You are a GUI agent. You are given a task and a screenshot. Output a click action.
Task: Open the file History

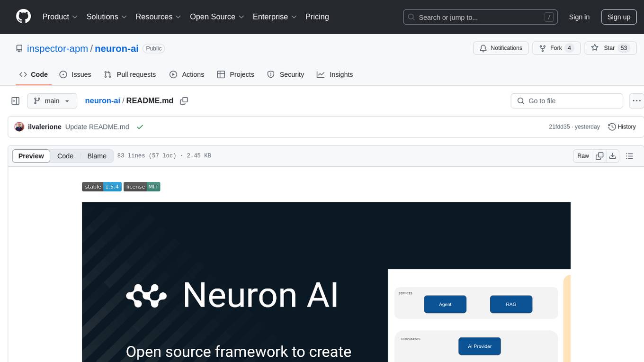point(622,127)
